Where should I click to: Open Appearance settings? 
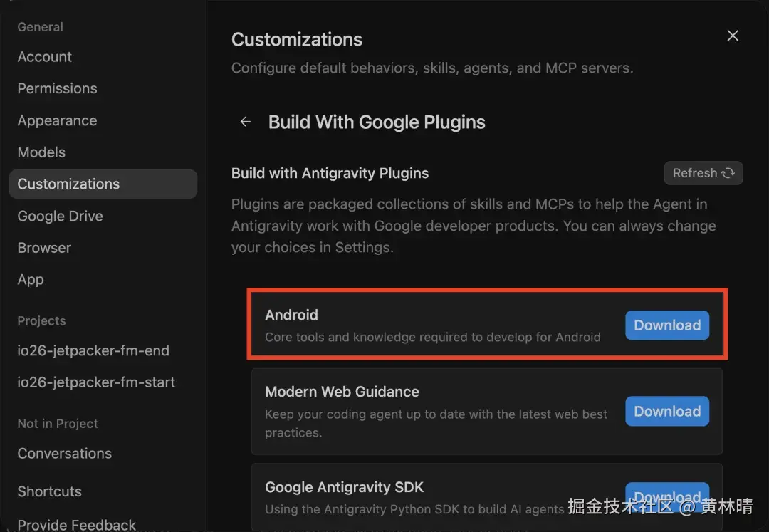58,120
